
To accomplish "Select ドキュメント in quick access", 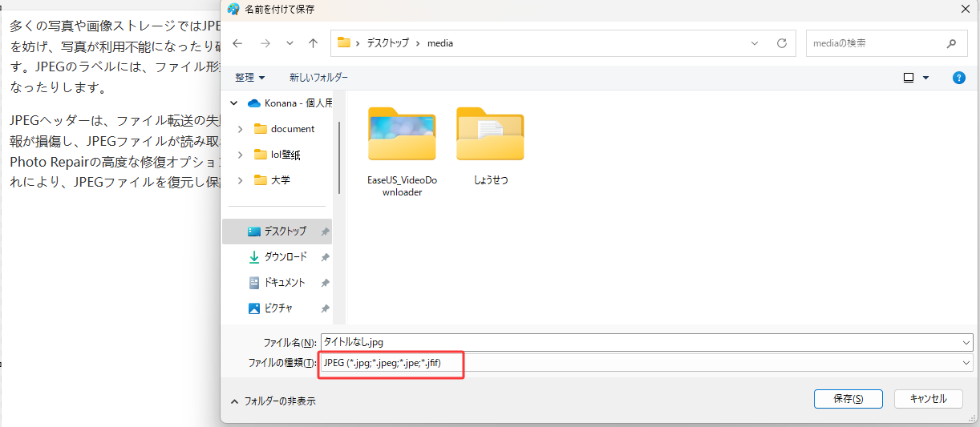I will [277, 282].
